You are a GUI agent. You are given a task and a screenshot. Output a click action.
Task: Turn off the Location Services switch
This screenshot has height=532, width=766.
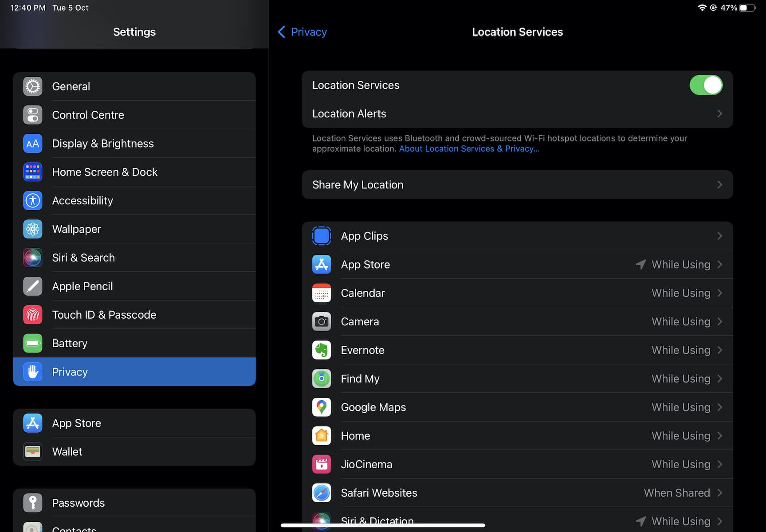(705, 85)
